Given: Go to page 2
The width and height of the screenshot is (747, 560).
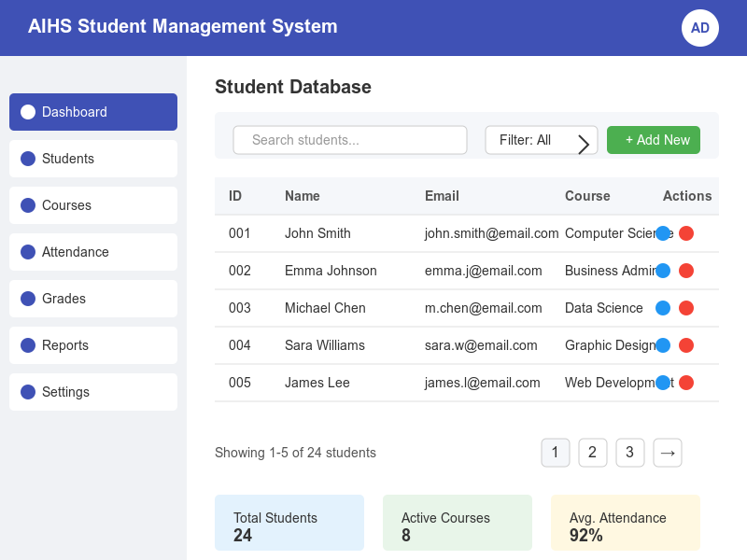Looking at the screenshot, I should pos(593,453).
